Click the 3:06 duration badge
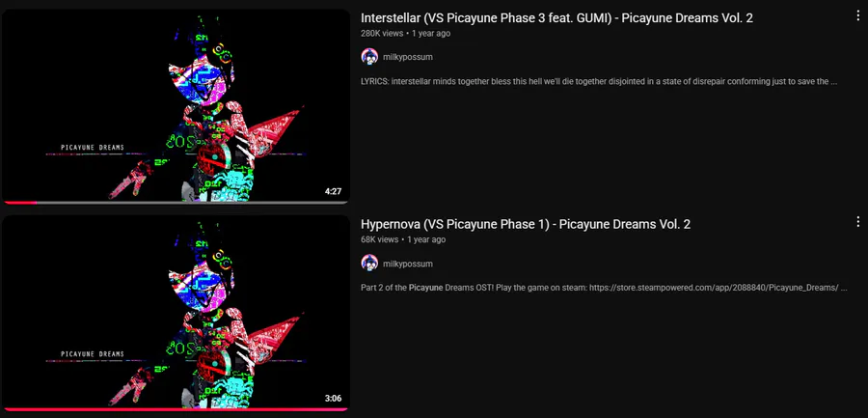Screen dimensions: 868x418 (x=334, y=398)
